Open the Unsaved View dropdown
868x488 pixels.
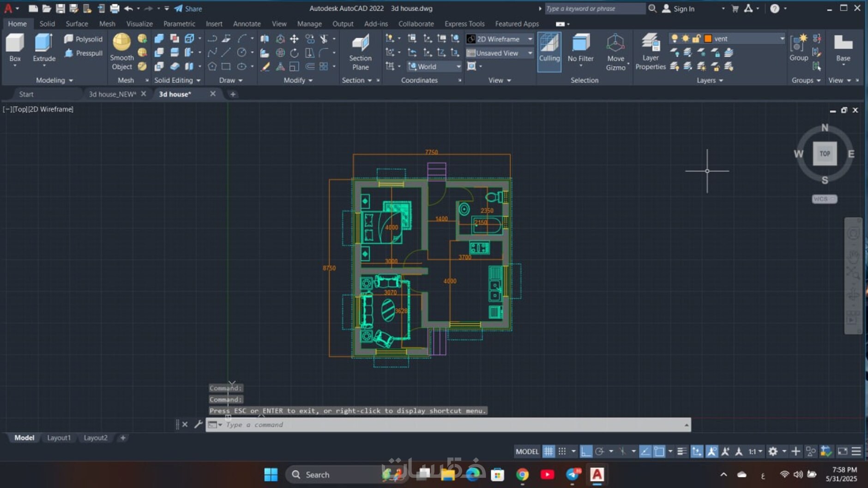pos(500,53)
